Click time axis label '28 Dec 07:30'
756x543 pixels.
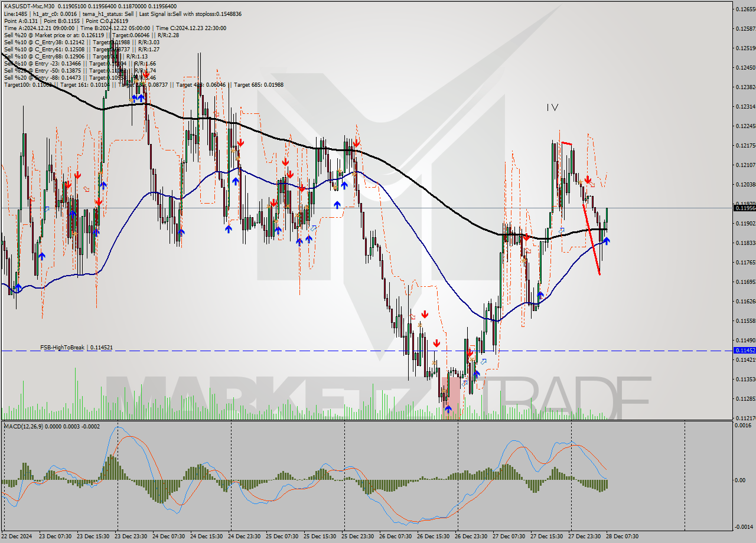pos(623,536)
